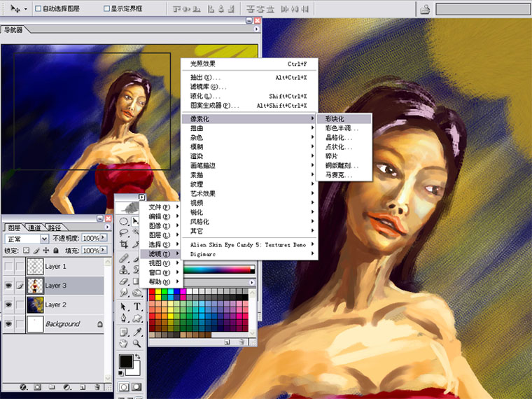Select the Eraser tool
The image size is (532, 399).
pos(123,281)
